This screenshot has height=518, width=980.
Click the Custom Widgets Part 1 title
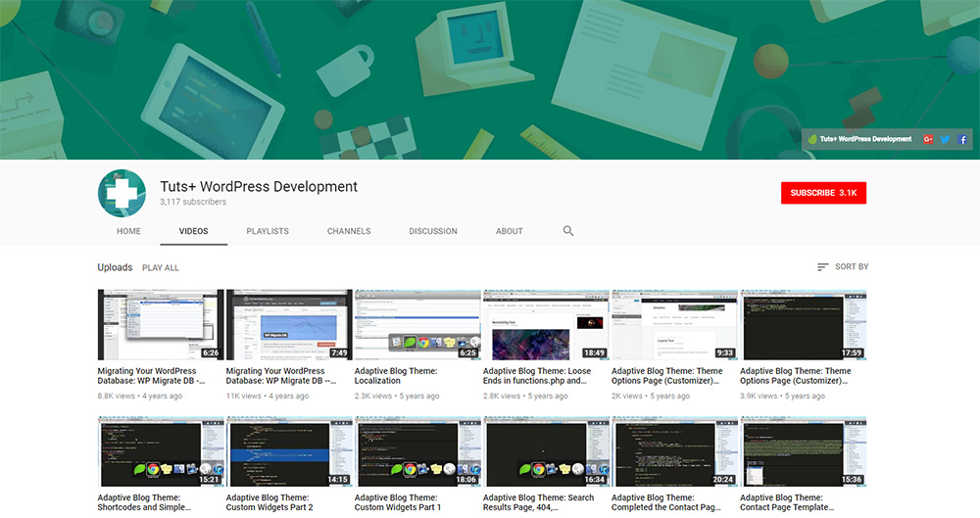[398, 502]
